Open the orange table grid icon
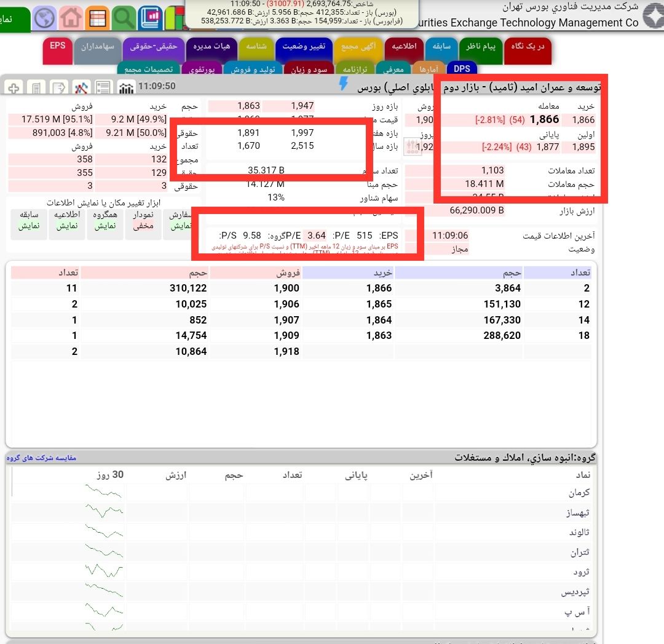Screen dimensions: 664x644 tap(97, 18)
